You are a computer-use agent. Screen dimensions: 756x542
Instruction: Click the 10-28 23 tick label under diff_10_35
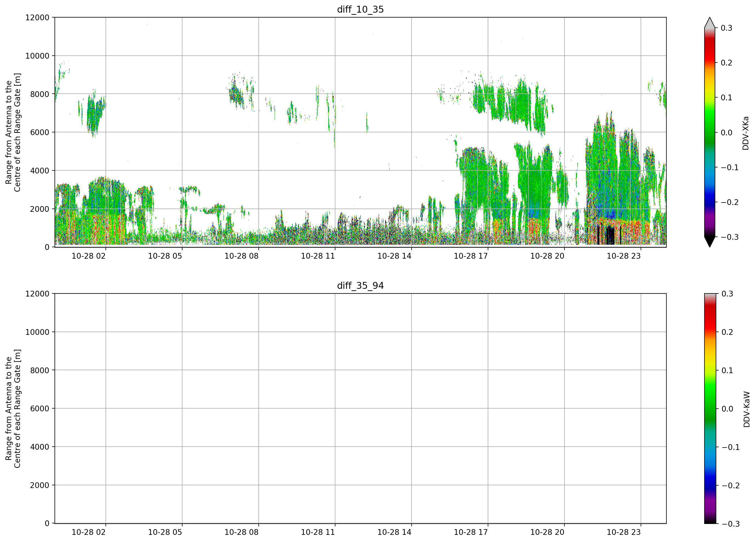pos(624,256)
